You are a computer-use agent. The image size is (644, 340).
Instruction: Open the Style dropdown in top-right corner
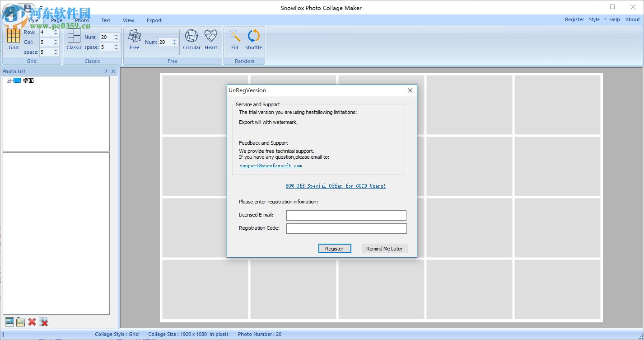tap(597, 19)
